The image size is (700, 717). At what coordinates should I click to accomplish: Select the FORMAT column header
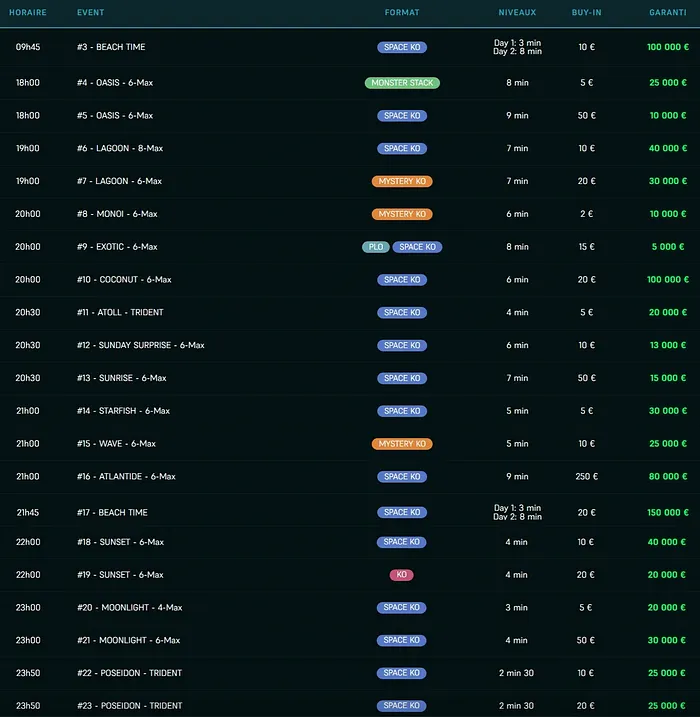tap(402, 12)
